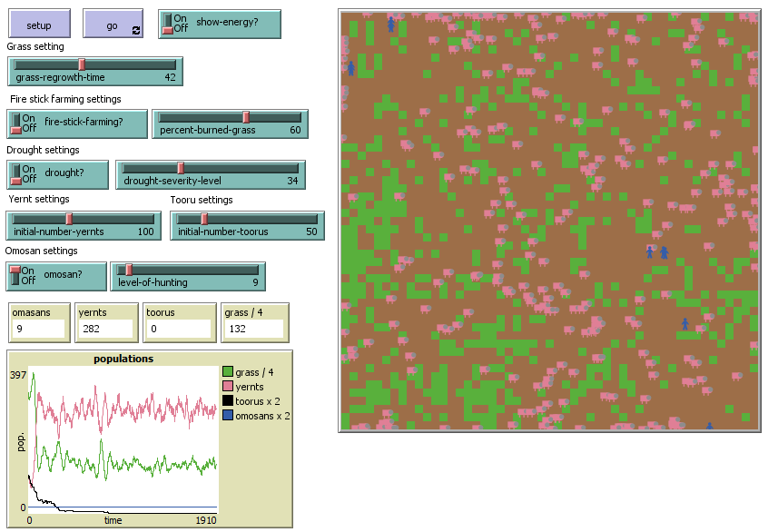Click the blue omosan figure near upper-left world edge
This screenshot has height=532, width=778.
[x=351, y=68]
